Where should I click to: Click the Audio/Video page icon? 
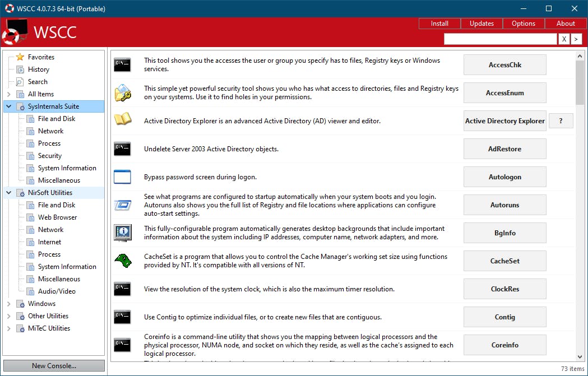pyautogui.click(x=30, y=291)
